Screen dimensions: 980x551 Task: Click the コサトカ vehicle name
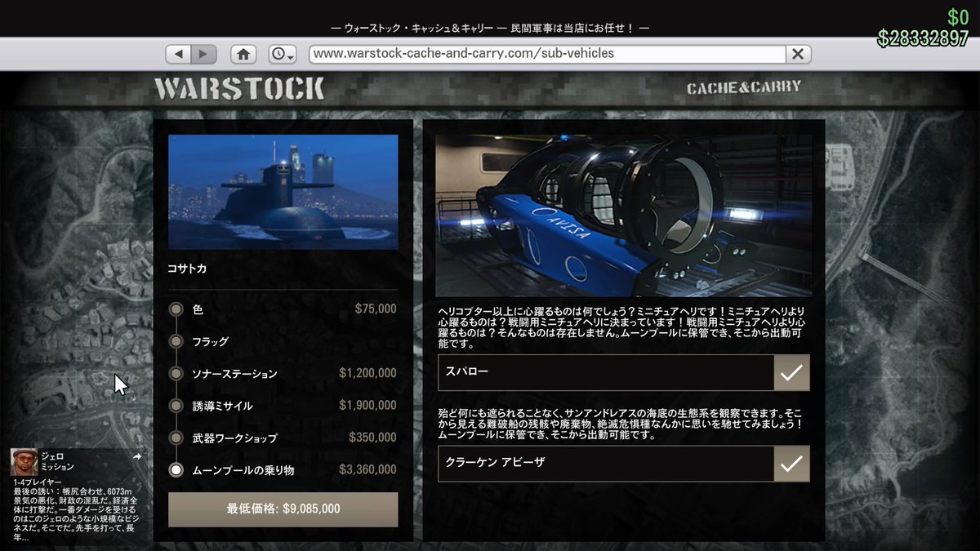click(x=187, y=268)
